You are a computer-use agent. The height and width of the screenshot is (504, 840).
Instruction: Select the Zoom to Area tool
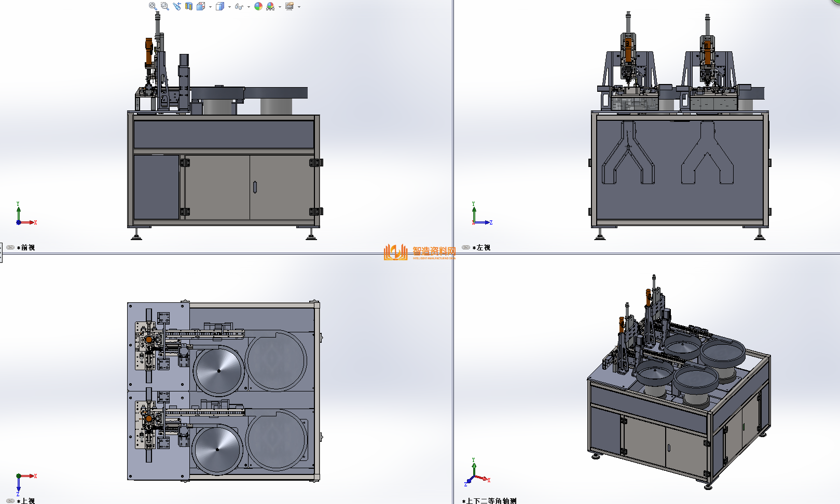pos(164,6)
